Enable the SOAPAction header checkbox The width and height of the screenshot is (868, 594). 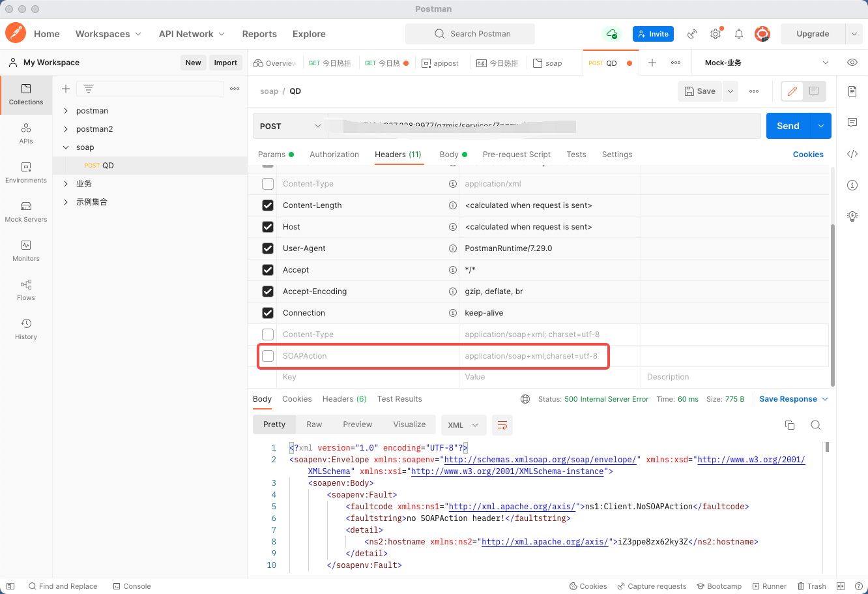[268, 356]
